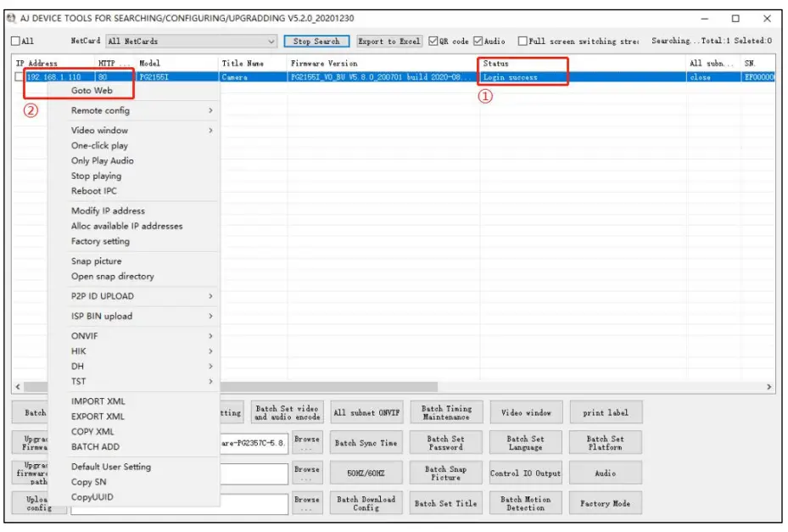Click Export to Excel button
Image resolution: width=788 pixels, height=532 pixels.
click(x=389, y=42)
